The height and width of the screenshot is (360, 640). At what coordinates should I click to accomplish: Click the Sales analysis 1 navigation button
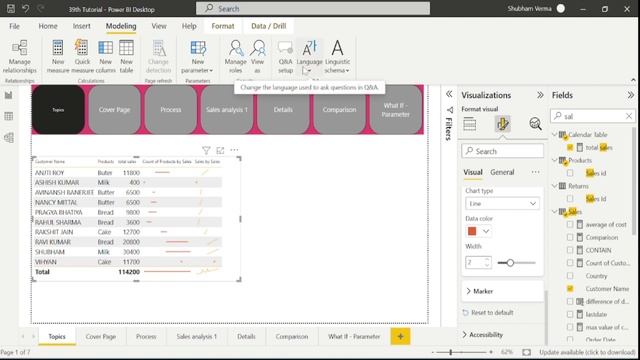[227, 109]
